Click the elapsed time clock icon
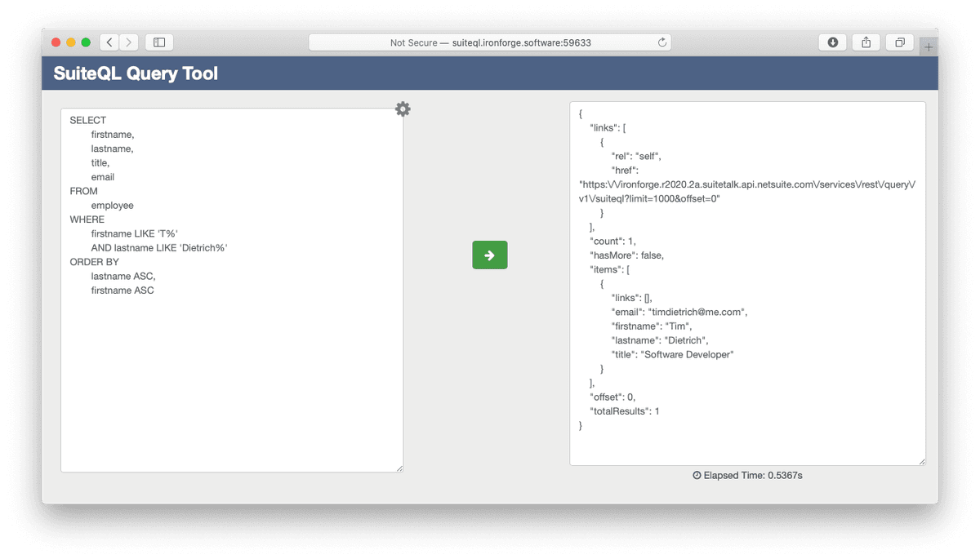980x559 pixels. pos(697,475)
